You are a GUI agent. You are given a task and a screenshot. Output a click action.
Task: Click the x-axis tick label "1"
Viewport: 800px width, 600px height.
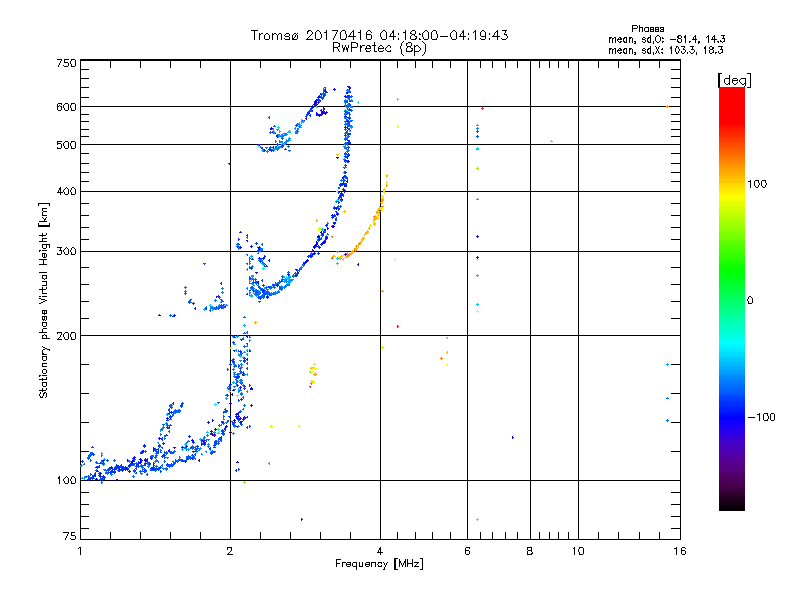(80, 551)
